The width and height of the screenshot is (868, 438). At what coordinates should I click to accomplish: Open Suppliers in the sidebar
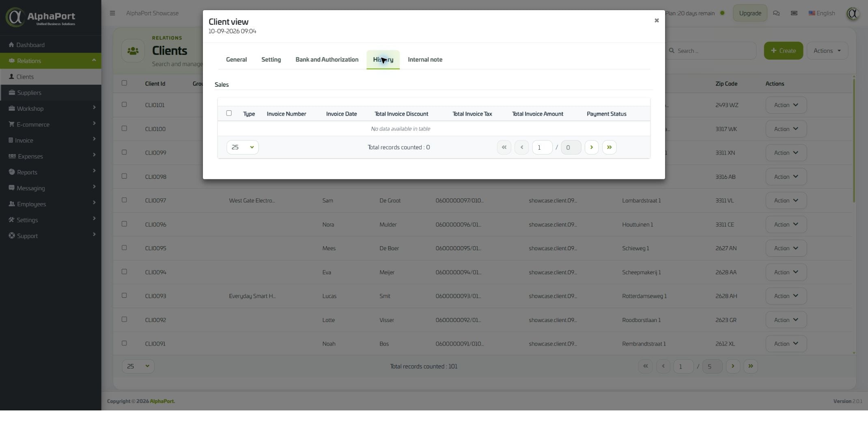[51, 92]
